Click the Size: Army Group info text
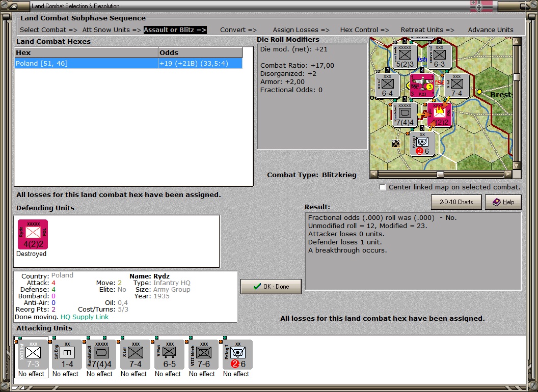 [x=163, y=290]
